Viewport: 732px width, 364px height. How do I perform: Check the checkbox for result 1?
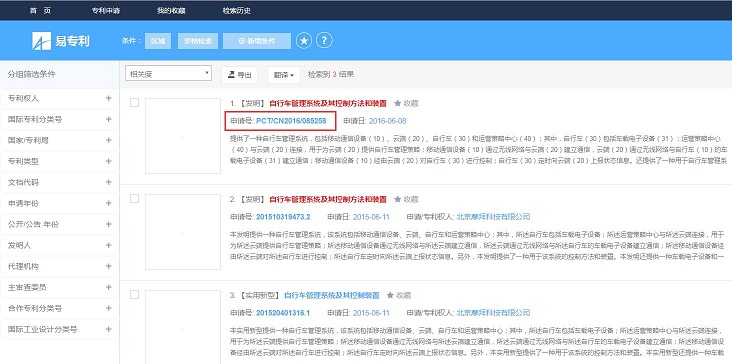click(134, 103)
